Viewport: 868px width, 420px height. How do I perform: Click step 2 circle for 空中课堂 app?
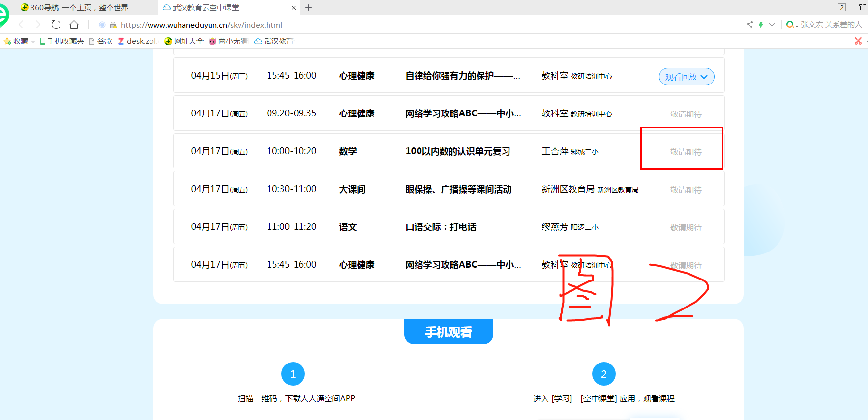tap(604, 374)
